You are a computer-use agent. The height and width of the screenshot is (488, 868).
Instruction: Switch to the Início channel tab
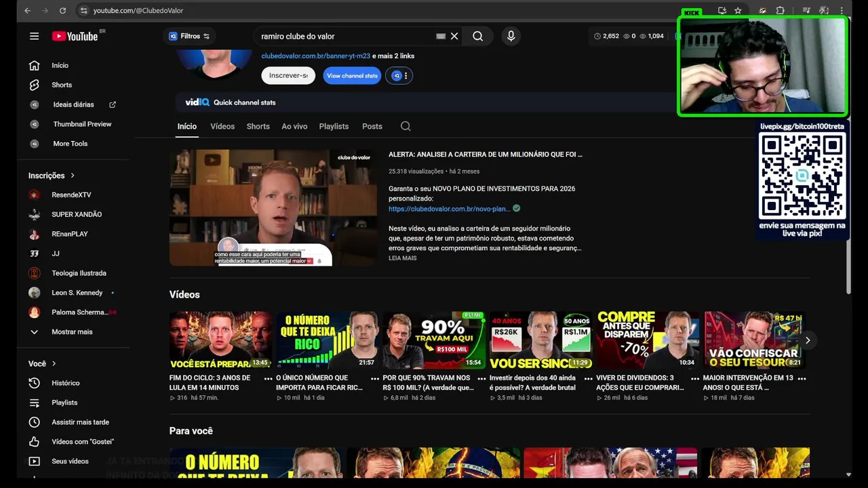tap(187, 126)
